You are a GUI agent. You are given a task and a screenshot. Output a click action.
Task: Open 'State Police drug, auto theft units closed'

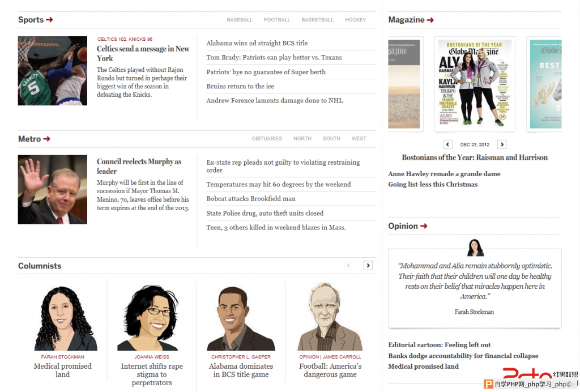click(x=265, y=213)
